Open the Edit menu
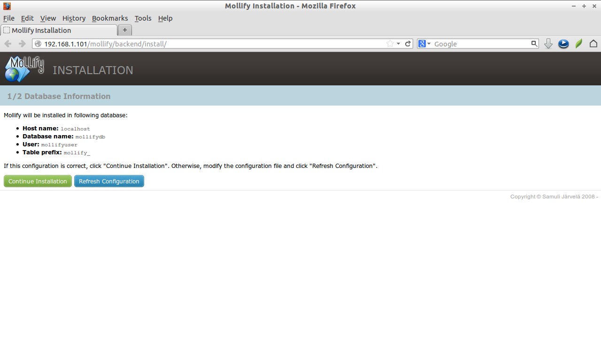The image size is (601, 364). point(27,18)
